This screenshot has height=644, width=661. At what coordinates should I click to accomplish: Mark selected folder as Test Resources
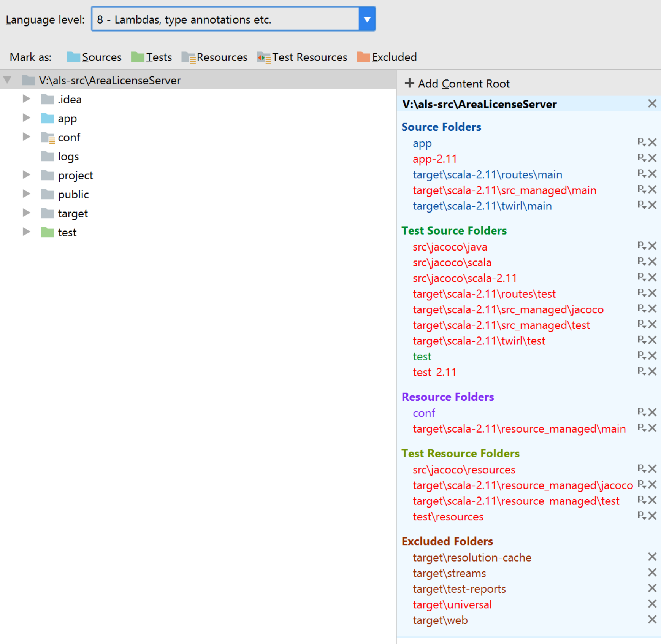click(302, 57)
